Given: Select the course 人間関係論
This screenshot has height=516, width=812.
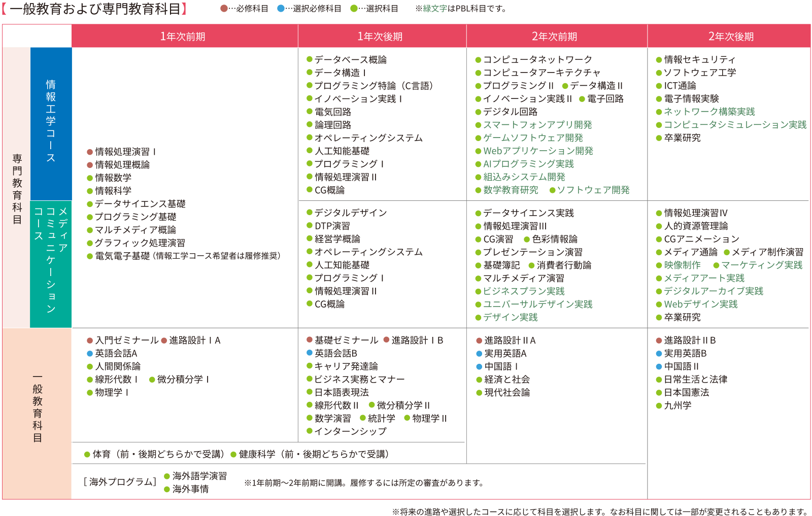Looking at the screenshot, I should click(x=114, y=366).
